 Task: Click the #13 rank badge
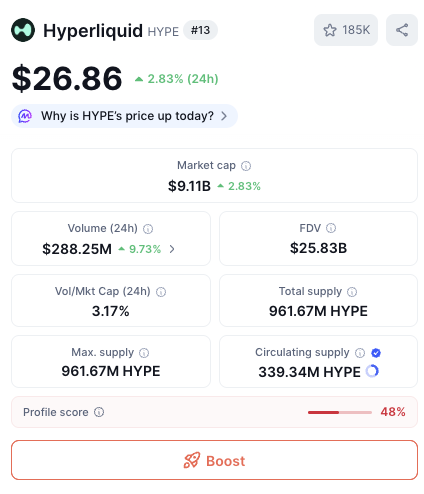pyautogui.click(x=200, y=30)
